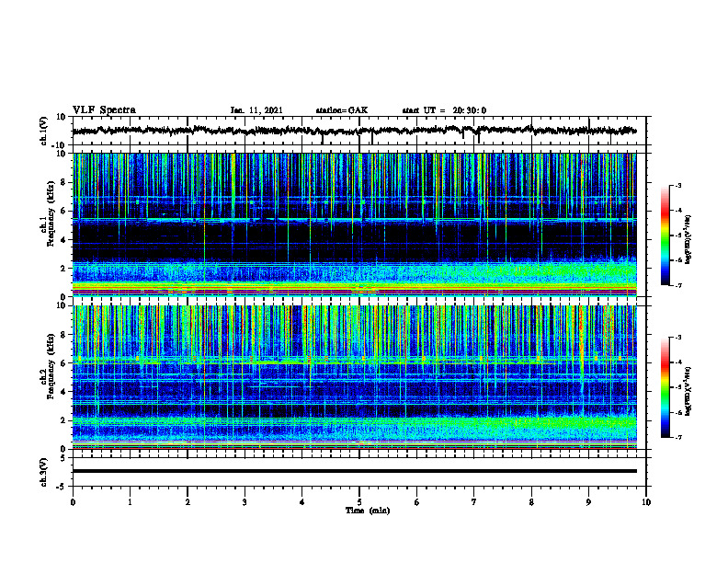The height and width of the screenshot is (563, 728).
Task: Click the '8' kHz tick of ch.1 axis
Action: [63, 182]
